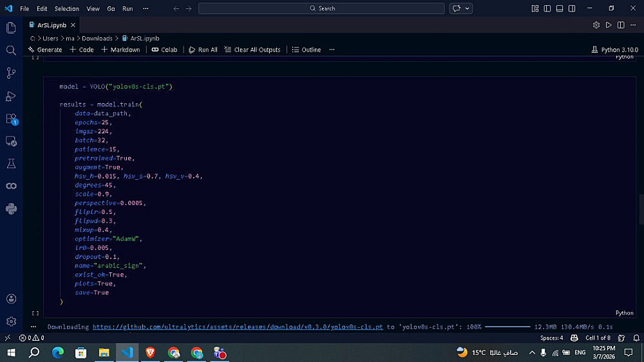Expand the hidden menu bar items

146,8
